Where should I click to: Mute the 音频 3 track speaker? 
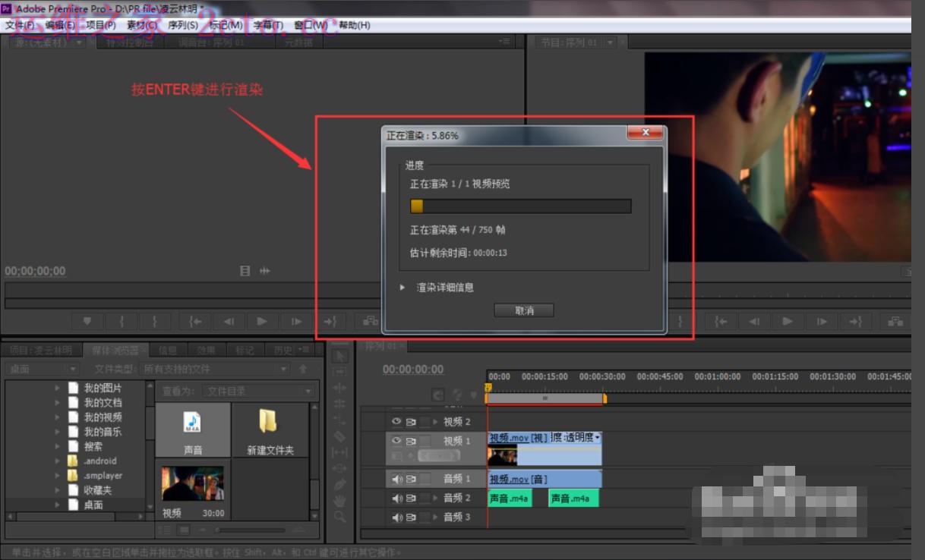tap(396, 517)
